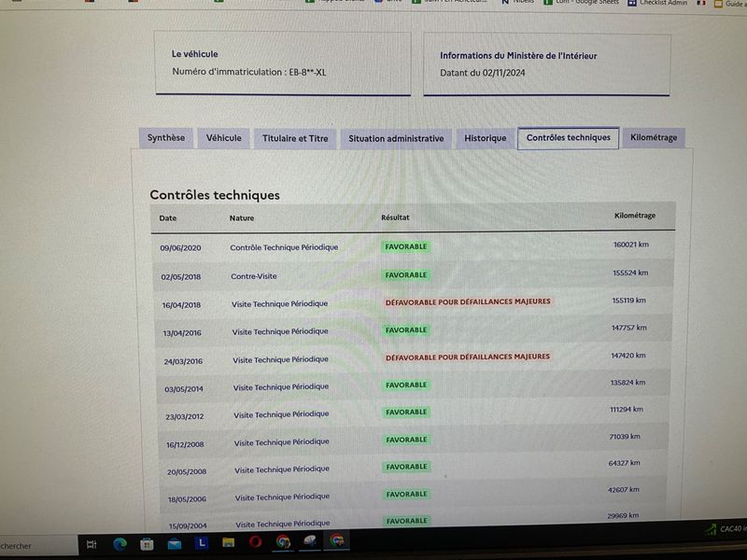This screenshot has width=747, height=560.
Task: Launch Microsoft Edge from the taskbar
Action: coord(120,544)
